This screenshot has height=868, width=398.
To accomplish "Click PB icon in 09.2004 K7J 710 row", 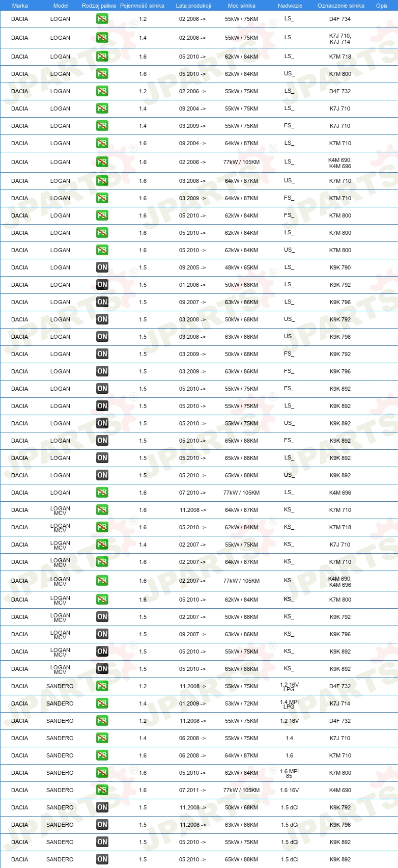I will click(102, 108).
